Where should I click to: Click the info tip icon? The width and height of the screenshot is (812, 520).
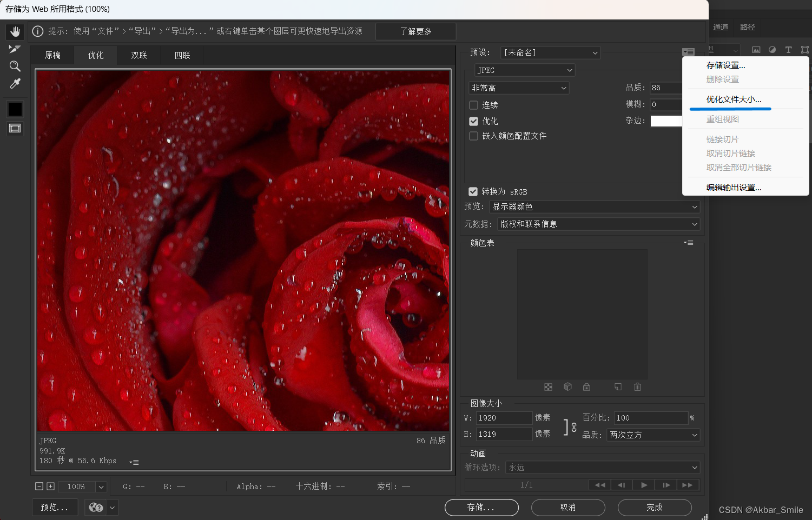(38, 31)
